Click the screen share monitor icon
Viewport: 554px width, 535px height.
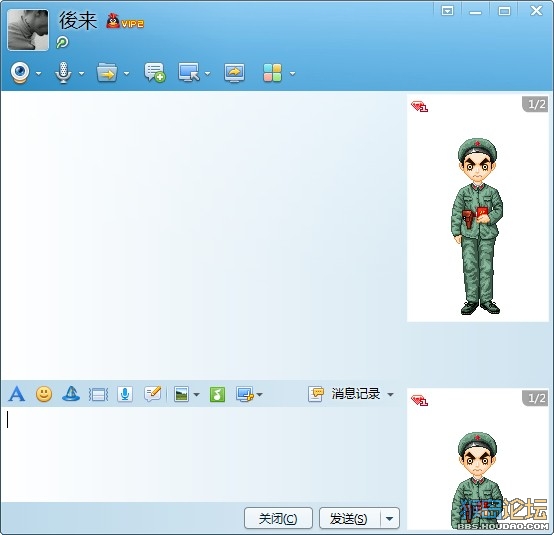pos(234,73)
